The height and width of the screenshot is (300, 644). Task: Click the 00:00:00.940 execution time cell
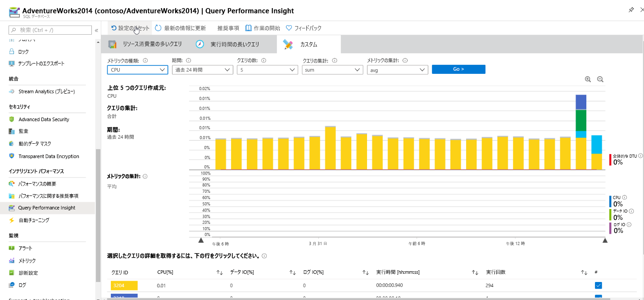389,286
